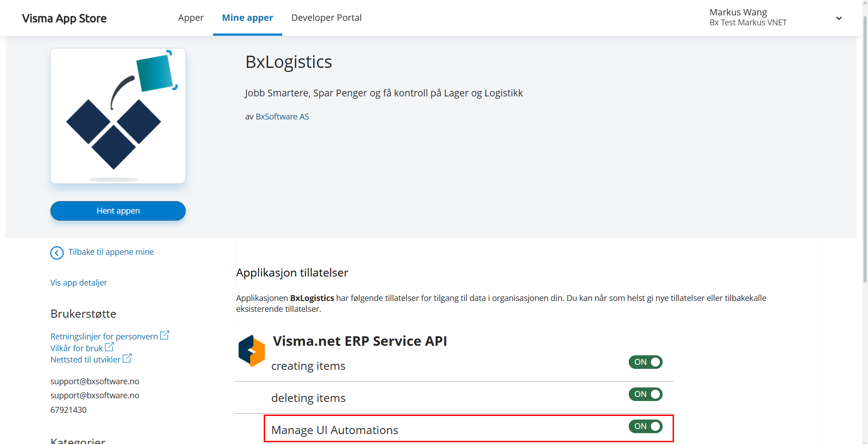Toggle off the deleting items permission
Viewport: 868px width, 444px height.
(645, 394)
